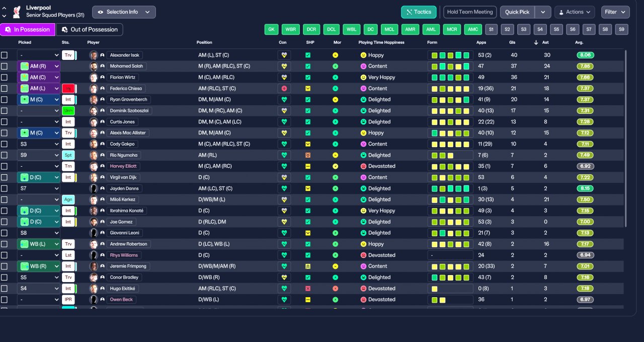Click Mohamed Salah's player portrait

[93, 66]
